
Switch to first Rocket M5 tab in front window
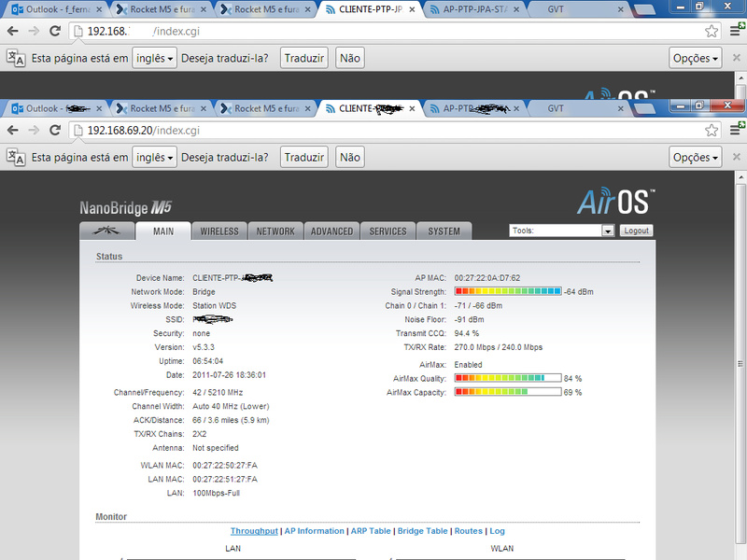(162, 108)
